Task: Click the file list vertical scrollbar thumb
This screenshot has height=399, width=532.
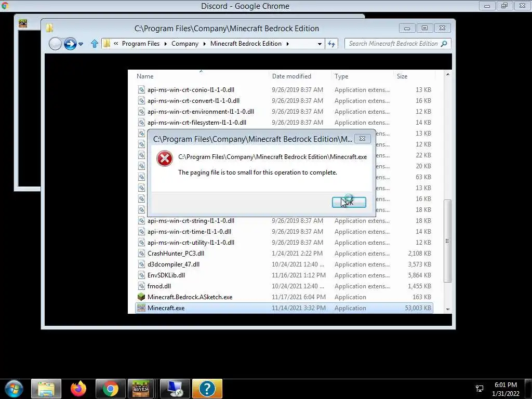Action: coord(447,241)
